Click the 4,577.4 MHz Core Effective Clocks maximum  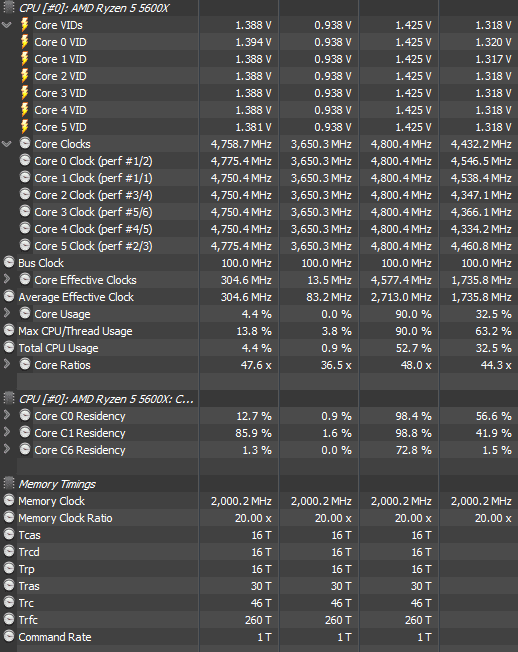[401, 280]
